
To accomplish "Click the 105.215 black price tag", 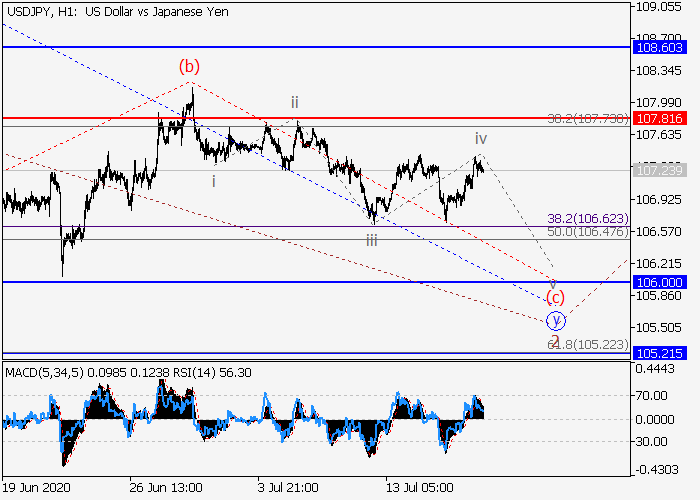I will click(x=658, y=353).
